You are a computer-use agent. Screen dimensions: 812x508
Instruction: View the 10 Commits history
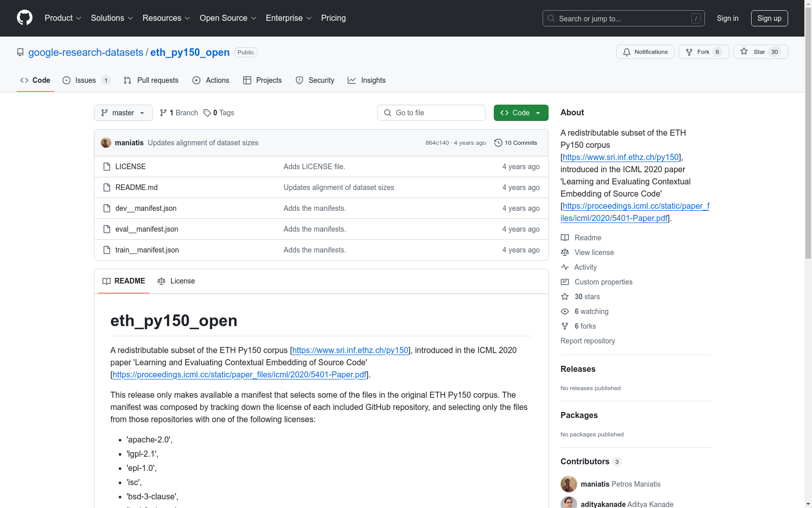click(516, 143)
